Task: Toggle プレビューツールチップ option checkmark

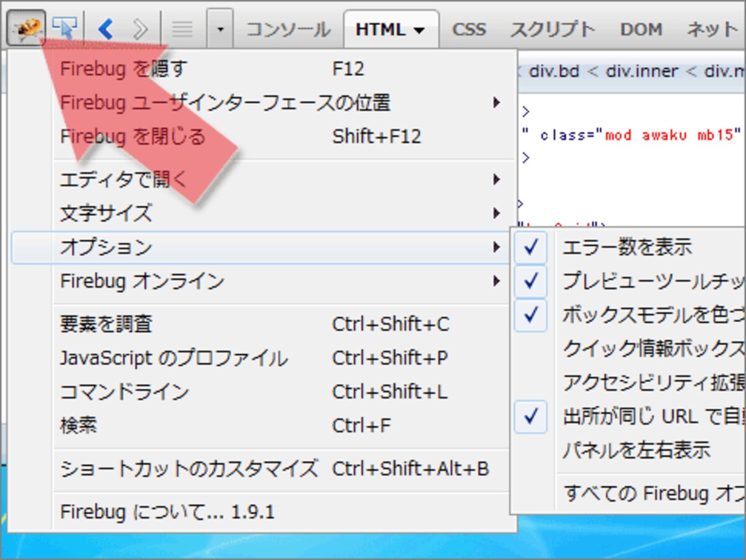Action: tap(629, 281)
